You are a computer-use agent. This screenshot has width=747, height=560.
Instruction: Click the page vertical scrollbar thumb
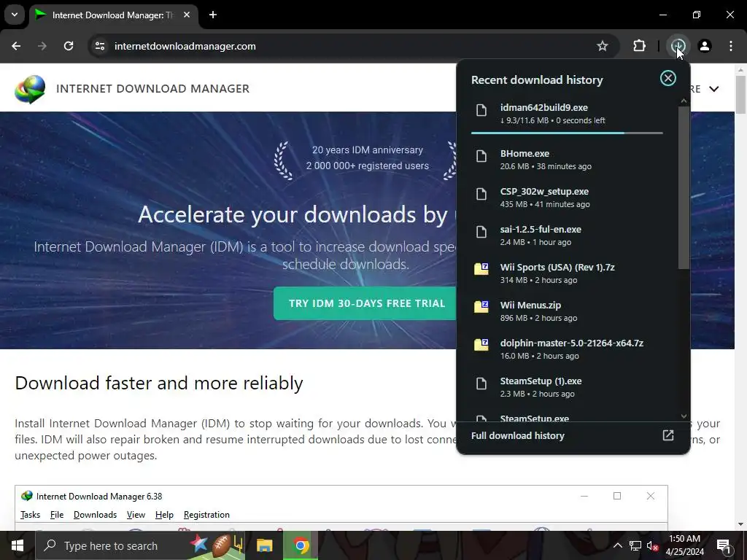click(x=740, y=94)
